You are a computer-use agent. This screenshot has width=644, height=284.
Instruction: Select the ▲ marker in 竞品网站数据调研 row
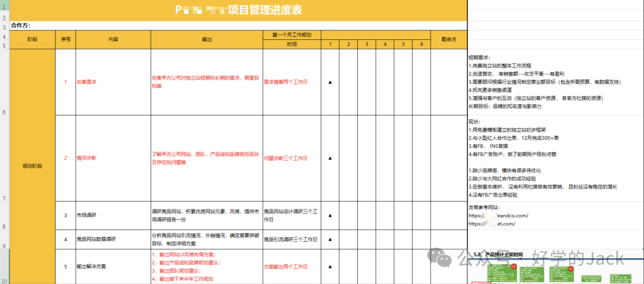pos(330,239)
